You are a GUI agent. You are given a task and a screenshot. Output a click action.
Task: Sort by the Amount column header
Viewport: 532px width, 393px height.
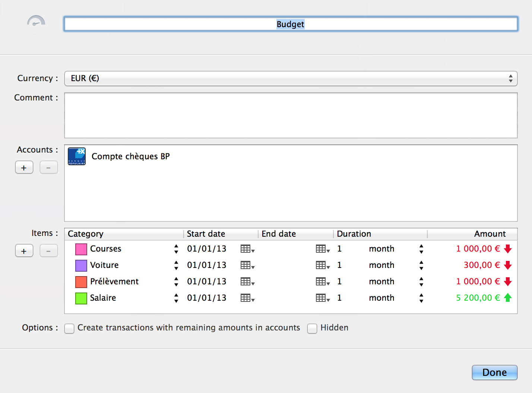pyautogui.click(x=472, y=234)
